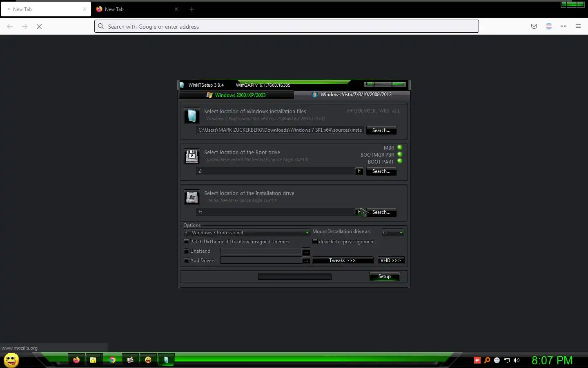Screen dimensions: 588x368
Task: Stop loading the page
Action: pos(39,26)
